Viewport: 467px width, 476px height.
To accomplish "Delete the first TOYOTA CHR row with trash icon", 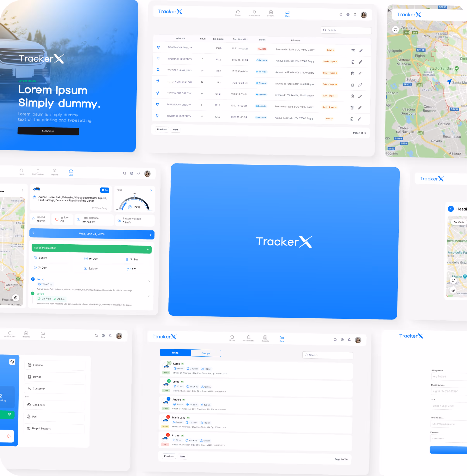I will [353, 51].
